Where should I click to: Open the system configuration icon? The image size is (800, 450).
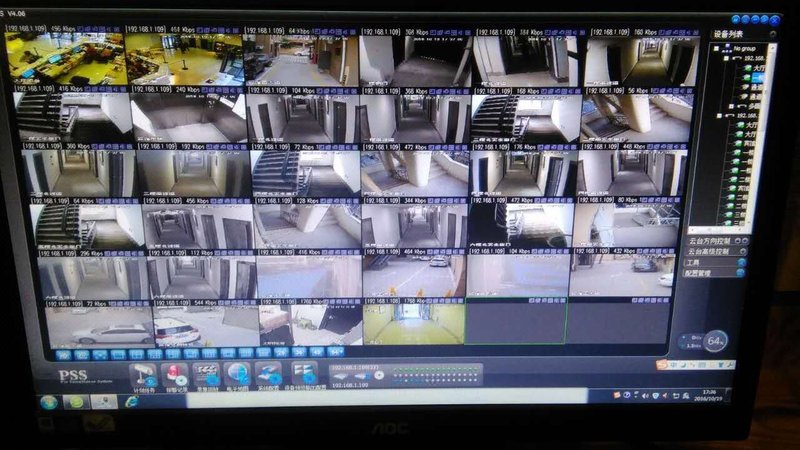click(268, 374)
